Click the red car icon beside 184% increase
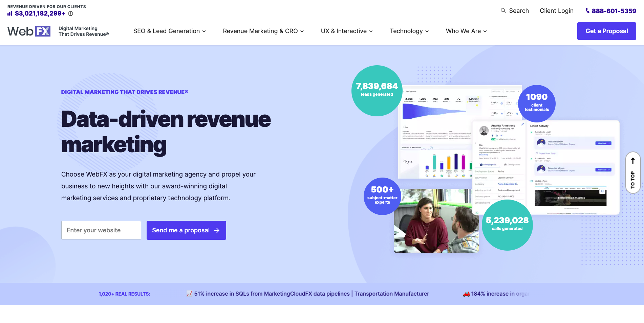 (466, 294)
